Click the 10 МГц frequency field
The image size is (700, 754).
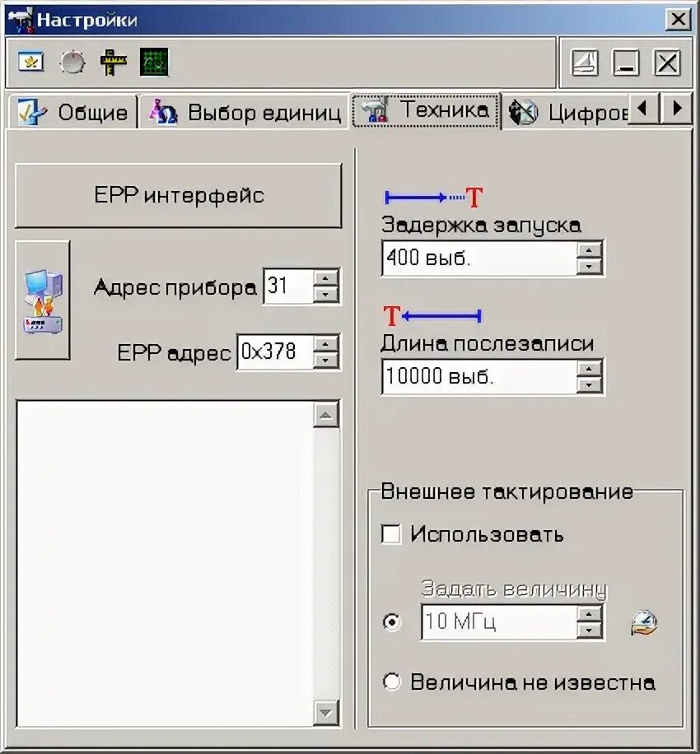[499, 621]
